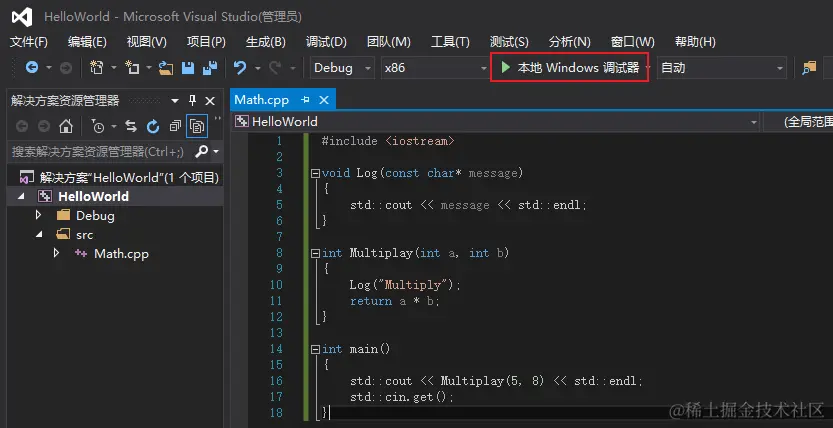This screenshot has height=428, width=833.
Task: Click the Visual Studio logo in title bar
Action: click(x=22, y=18)
